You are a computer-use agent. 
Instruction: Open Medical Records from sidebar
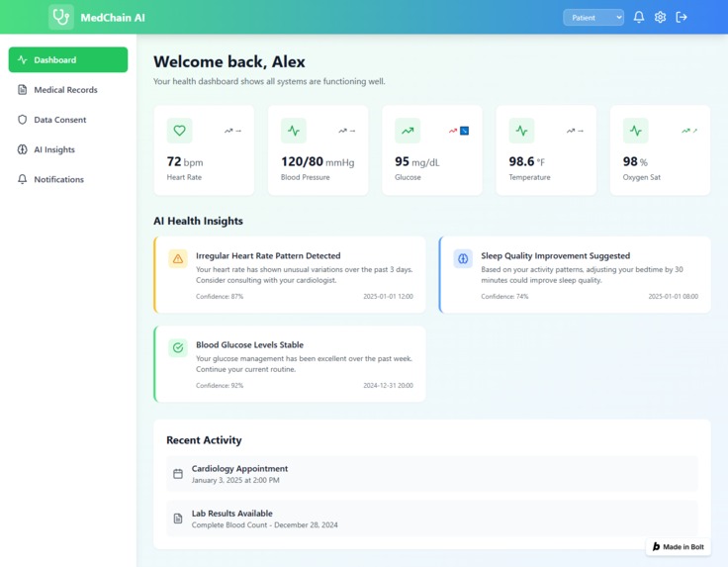(x=68, y=90)
